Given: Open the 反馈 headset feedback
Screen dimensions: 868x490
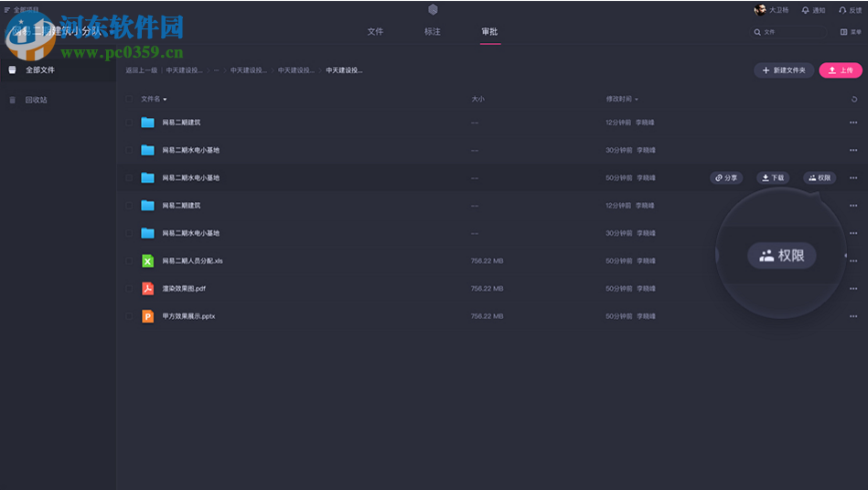Looking at the screenshot, I should (x=842, y=10).
